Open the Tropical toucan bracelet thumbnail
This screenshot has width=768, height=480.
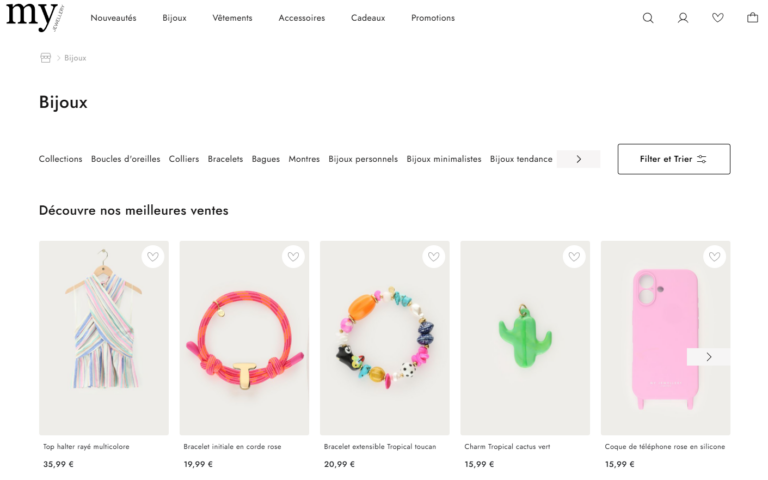click(384, 338)
